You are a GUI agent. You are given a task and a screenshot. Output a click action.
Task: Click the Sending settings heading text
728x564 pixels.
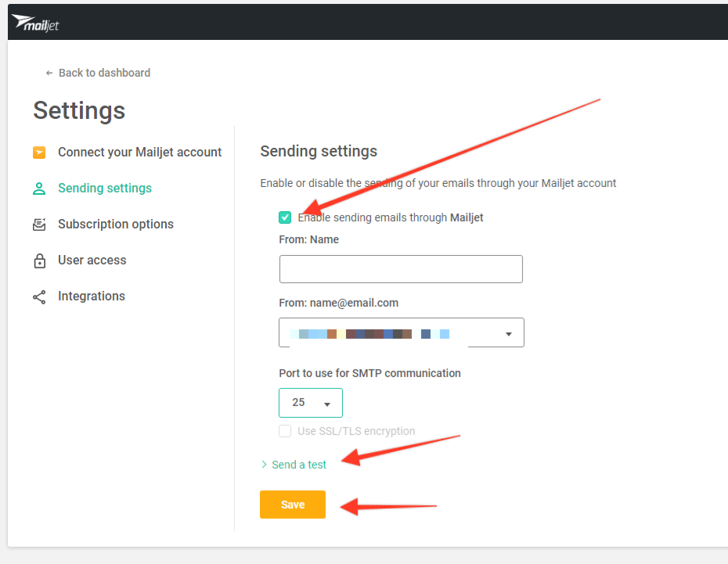319,151
